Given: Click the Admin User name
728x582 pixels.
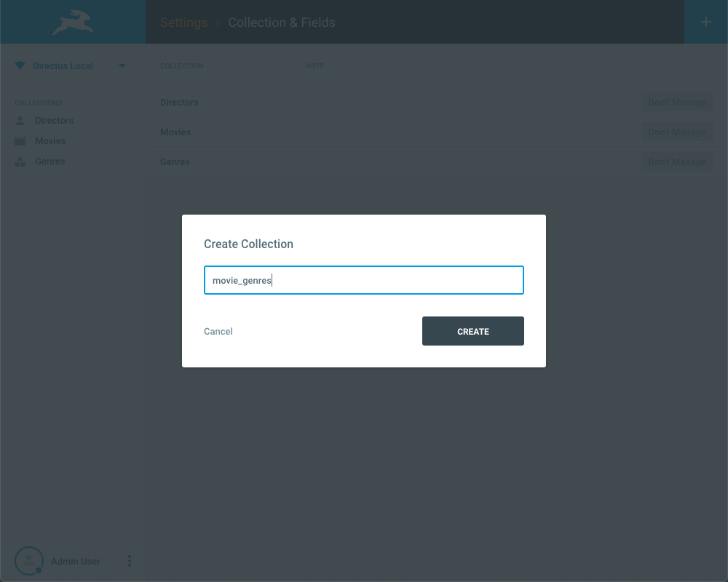Looking at the screenshot, I should point(76,561).
